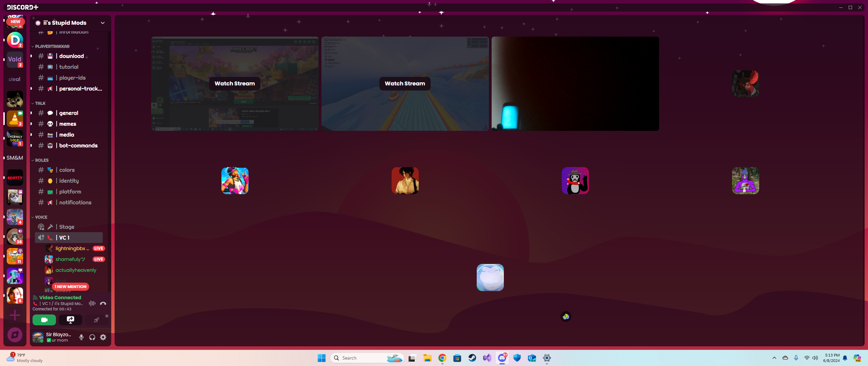Open the bot-commands channel

coord(78,145)
